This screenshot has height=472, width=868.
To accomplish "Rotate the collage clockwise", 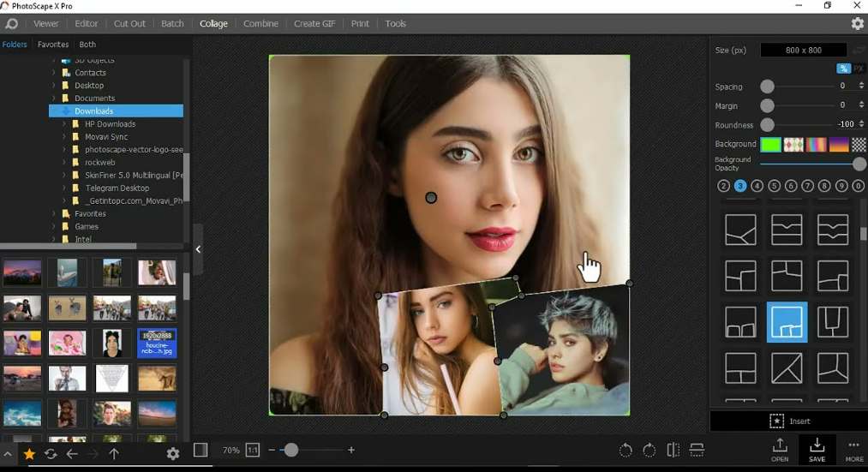I will coord(650,451).
